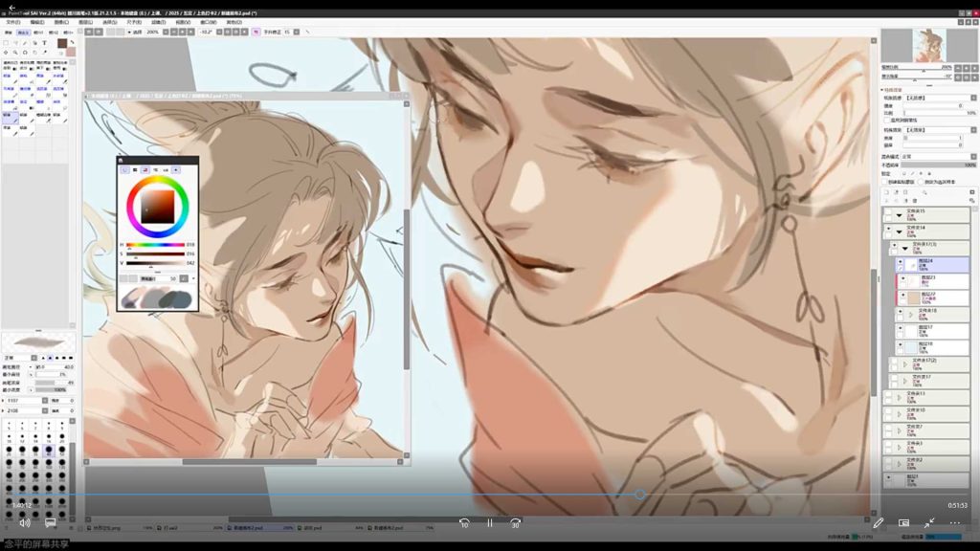Image resolution: width=980 pixels, height=551 pixels.
Task: Skip back 10 seconds in video
Action: pos(464,523)
